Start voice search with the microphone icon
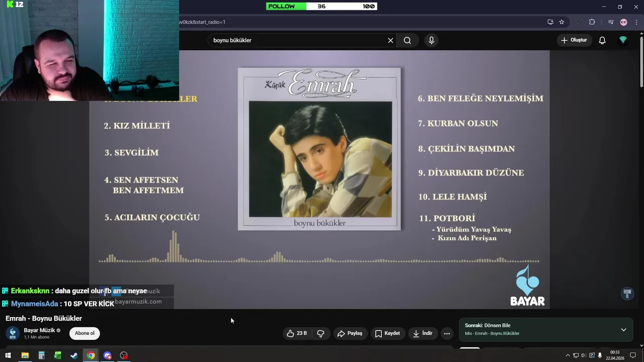 click(x=431, y=40)
